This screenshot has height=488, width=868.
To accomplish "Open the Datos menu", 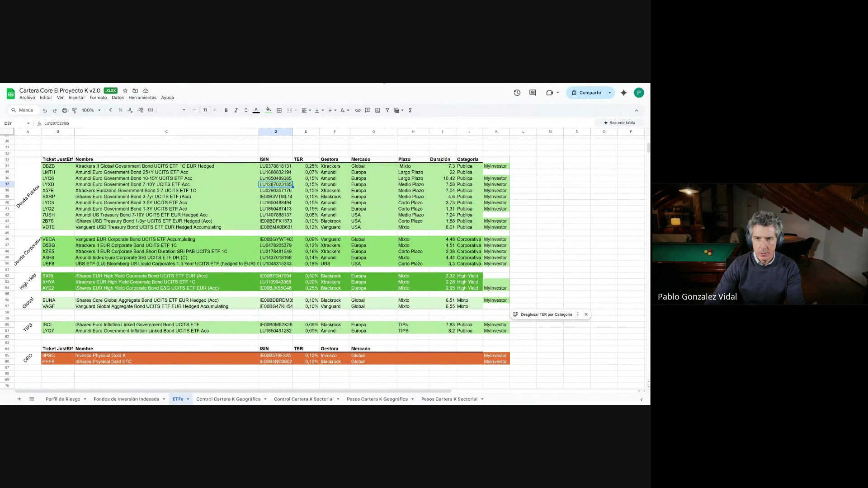I will coord(118,98).
